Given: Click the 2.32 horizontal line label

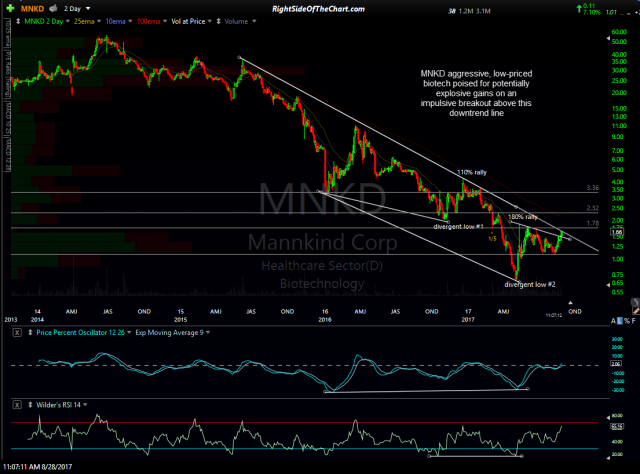Looking at the screenshot, I should pyautogui.click(x=593, y=208).
